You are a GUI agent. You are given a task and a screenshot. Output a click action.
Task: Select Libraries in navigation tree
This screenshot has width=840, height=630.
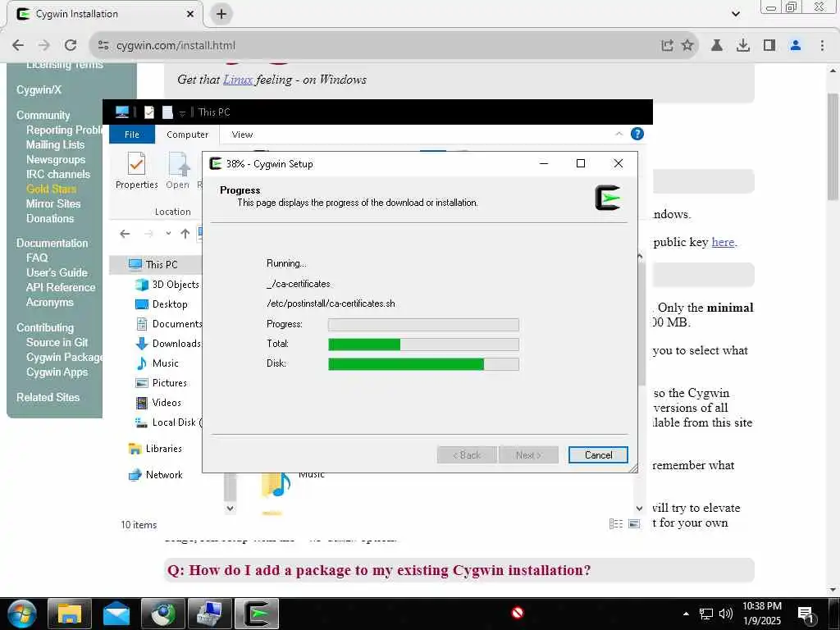tap(155, 449)
